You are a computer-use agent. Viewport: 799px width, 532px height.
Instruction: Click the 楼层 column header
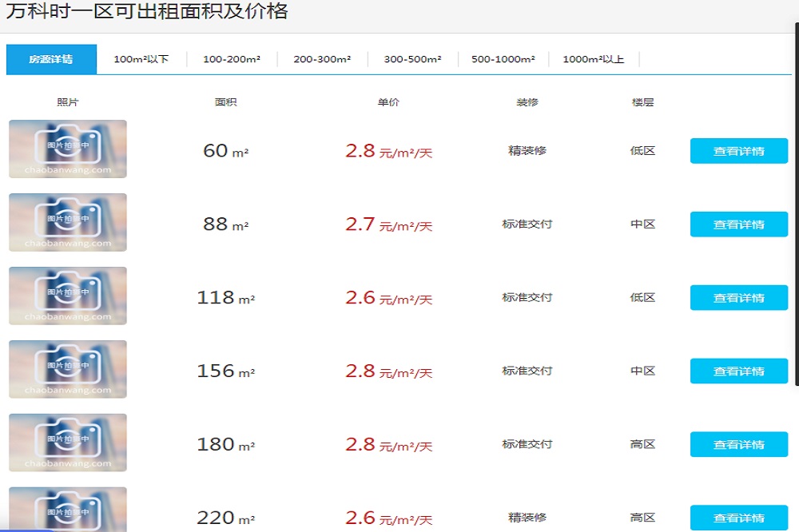pos(642,102)
